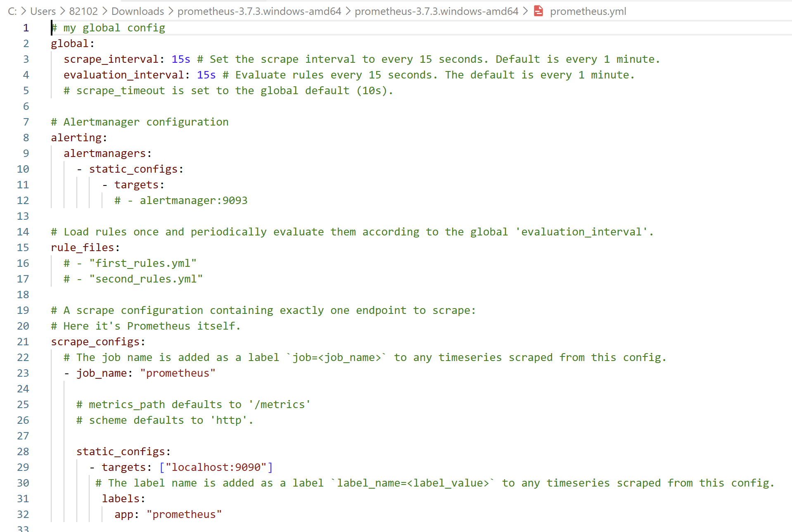The image size is (792, 532).
Task: Click 'alertmanager:9093' commented target
Action: pyautogui.click(x=194, y=200)
